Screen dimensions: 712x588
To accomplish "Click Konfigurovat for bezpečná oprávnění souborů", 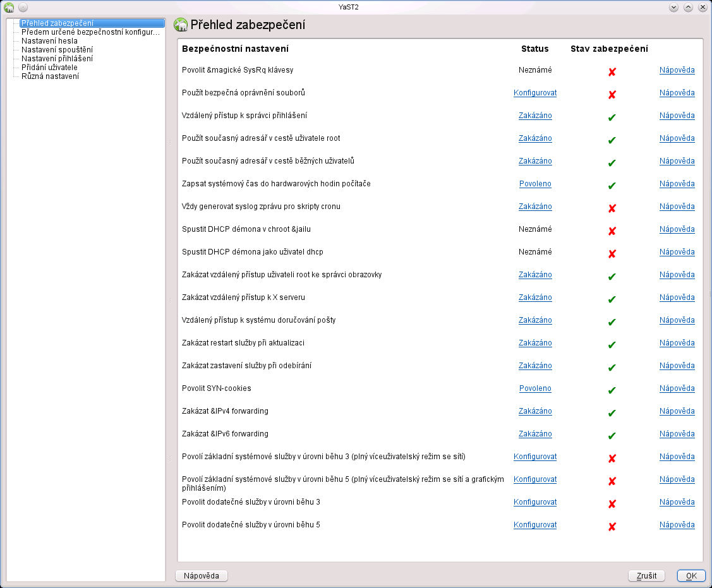I will [x=535, y=93].
